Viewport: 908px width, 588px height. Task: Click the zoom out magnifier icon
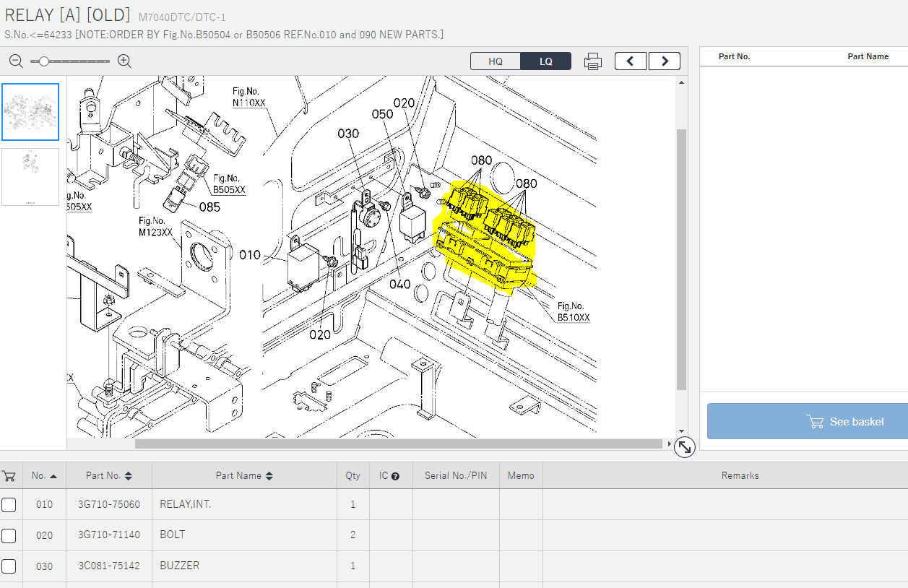tap(16, 61)
